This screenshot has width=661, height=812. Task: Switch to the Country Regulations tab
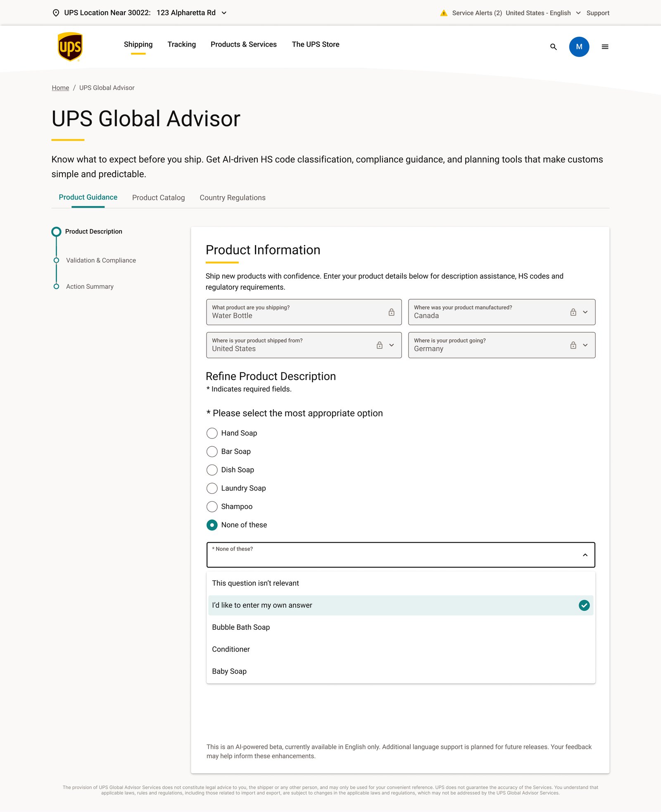click(x=233, y=198)
